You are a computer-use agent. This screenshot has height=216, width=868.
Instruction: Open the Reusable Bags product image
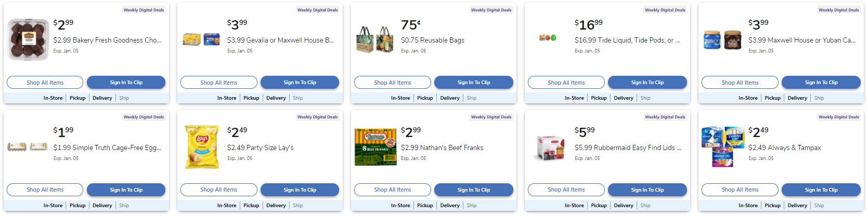pos(374,39)
